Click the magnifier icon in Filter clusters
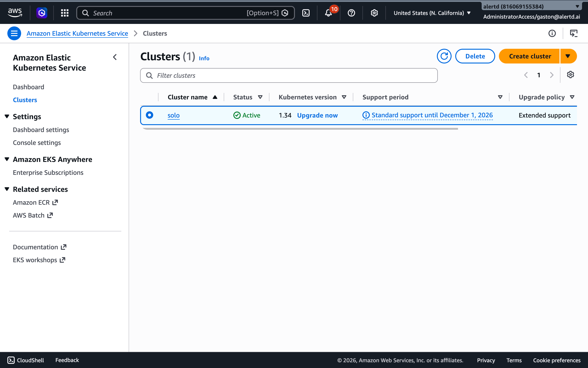The height and width of the screenshot is (368, 588). (149, 75)
